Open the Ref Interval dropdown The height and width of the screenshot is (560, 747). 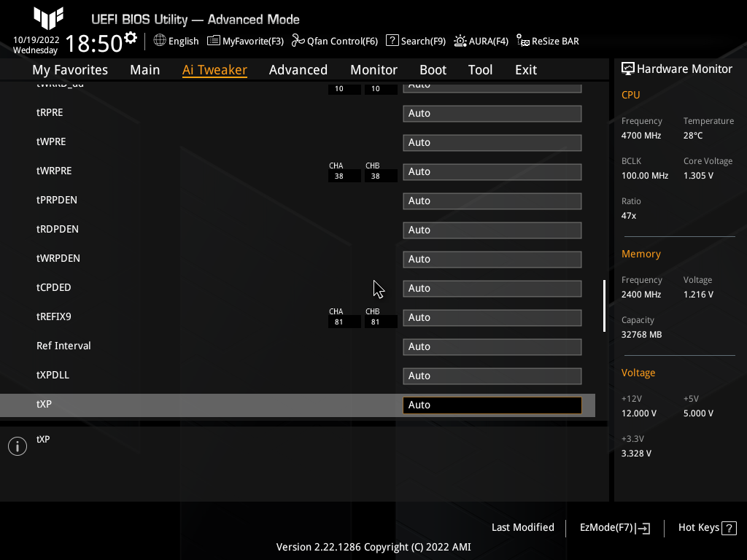pyautogui.click(x=492, y=346)
